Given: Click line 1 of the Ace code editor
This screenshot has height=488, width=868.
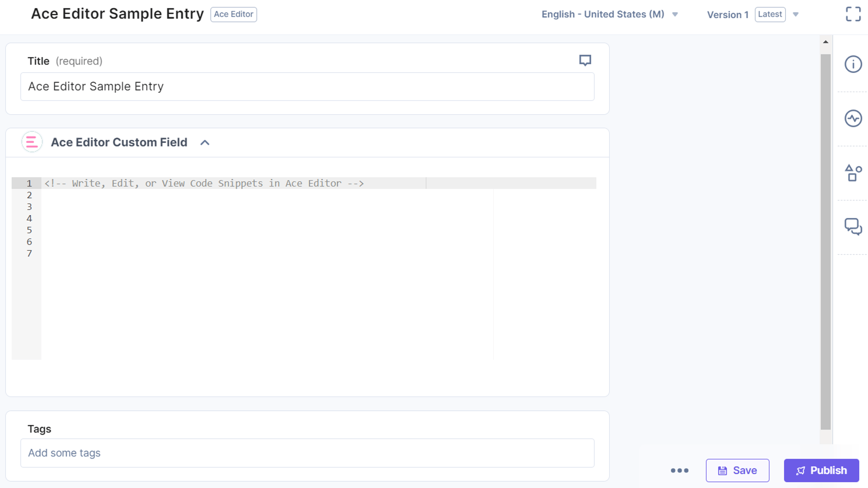Looking at the screenshot, I should point(319,183).
